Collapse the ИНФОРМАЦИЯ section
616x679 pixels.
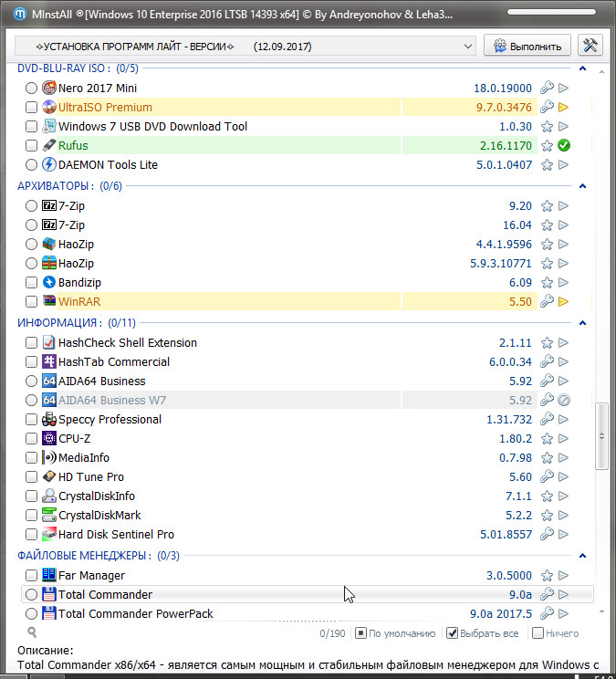tap(583, 323)
